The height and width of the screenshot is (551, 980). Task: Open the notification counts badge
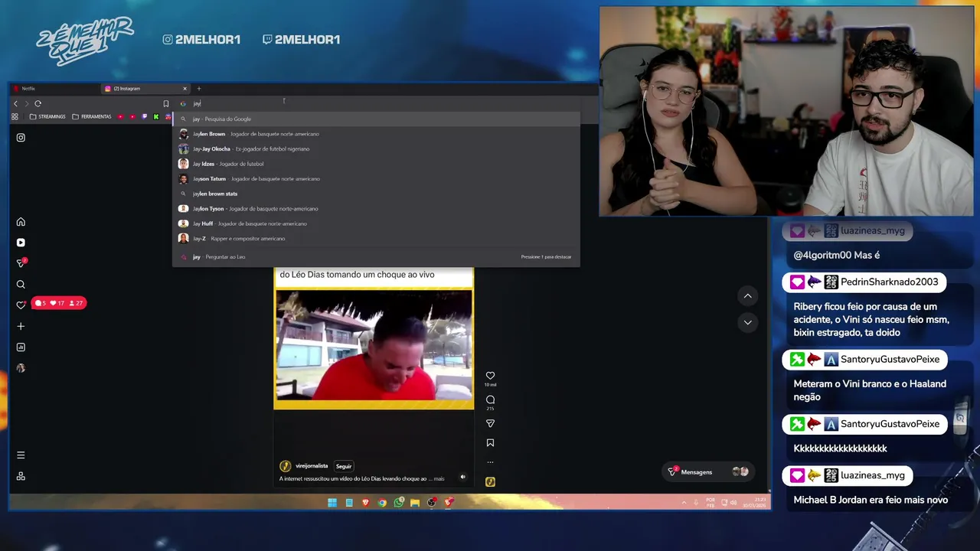click(58, 303)
